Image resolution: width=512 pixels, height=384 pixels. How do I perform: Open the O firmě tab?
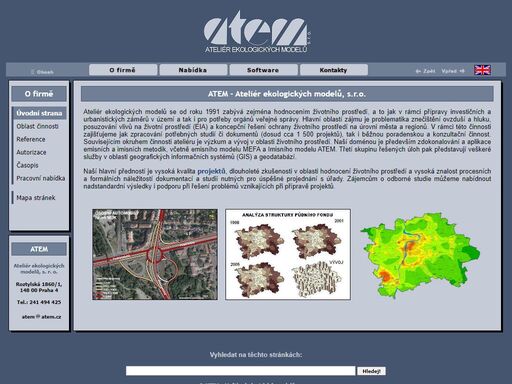pyautogui.click(x=123, y=70)
